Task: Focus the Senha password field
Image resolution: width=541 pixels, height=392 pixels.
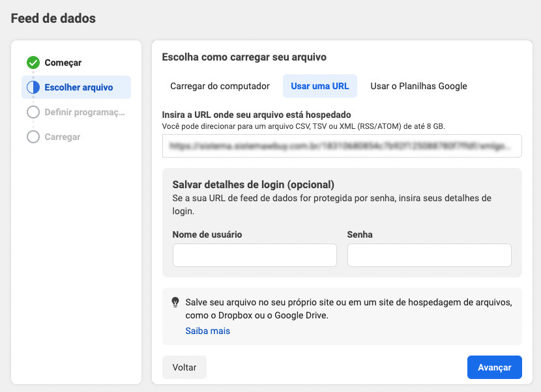Action: tap(429, 255)
